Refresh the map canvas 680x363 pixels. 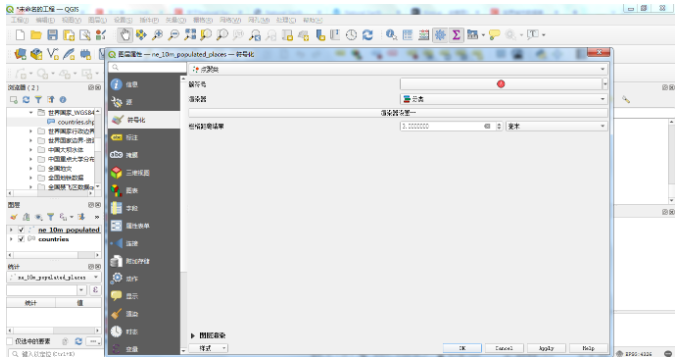(x=367, y=35)
